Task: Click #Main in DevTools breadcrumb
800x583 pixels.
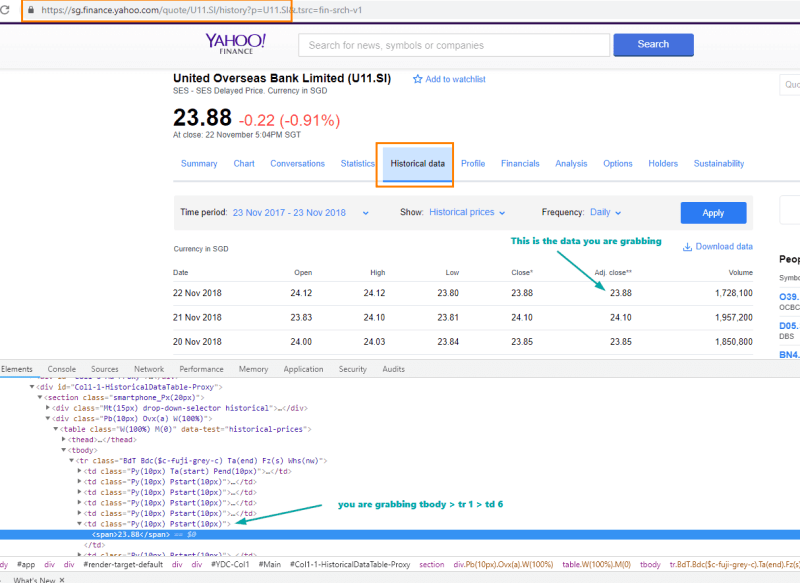Action: tap(269, 565)
